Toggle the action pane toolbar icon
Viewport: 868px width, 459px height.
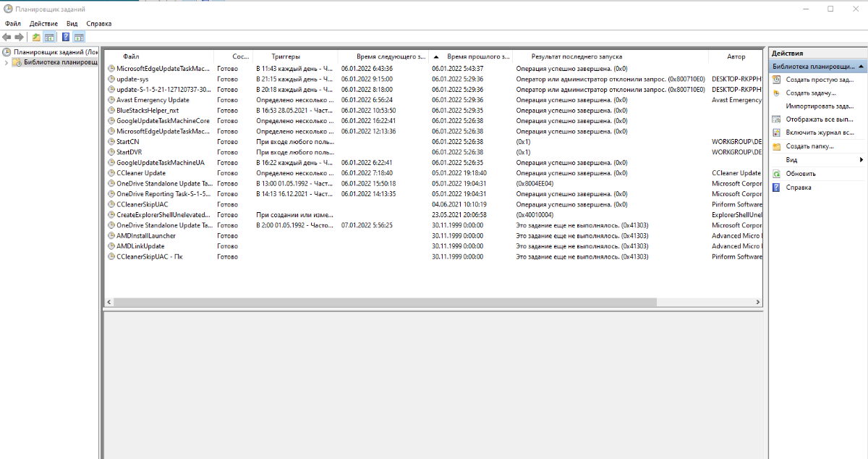[79, 37]
